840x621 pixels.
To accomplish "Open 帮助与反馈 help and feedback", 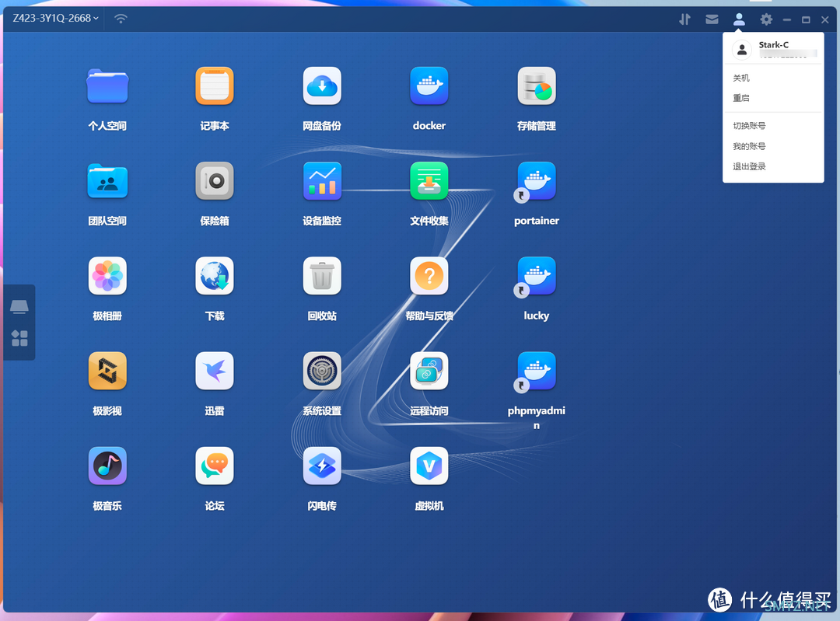I will (x=429, y=276).
